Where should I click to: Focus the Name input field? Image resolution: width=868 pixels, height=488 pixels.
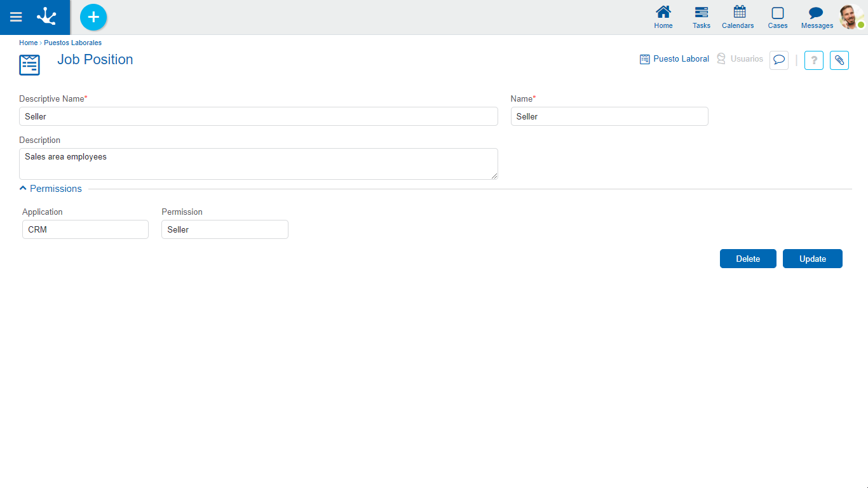(609, 116)
